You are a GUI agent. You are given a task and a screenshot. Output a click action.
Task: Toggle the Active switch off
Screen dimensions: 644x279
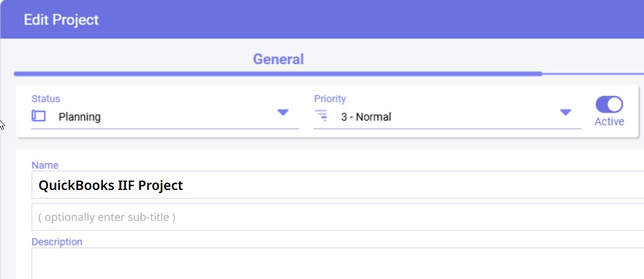tap(609, 104)
